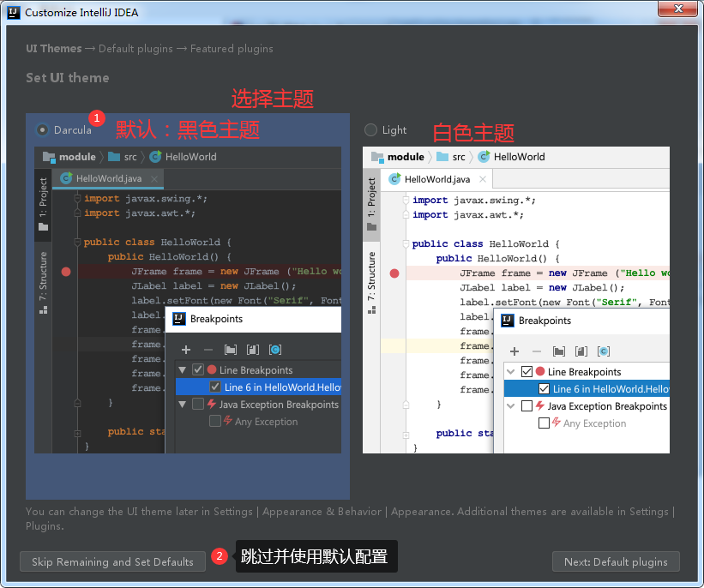Close HelloWorld.java tab in Darcula preview
The image size is (704, 588).
coord(154,178)
